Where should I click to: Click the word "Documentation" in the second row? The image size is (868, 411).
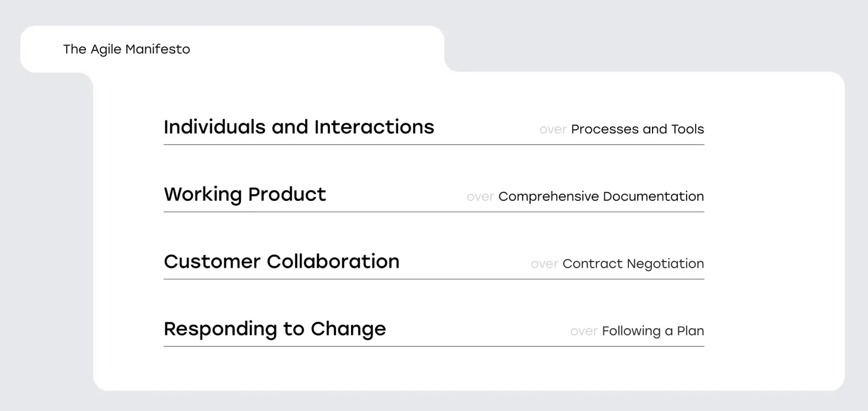[653, 196]
